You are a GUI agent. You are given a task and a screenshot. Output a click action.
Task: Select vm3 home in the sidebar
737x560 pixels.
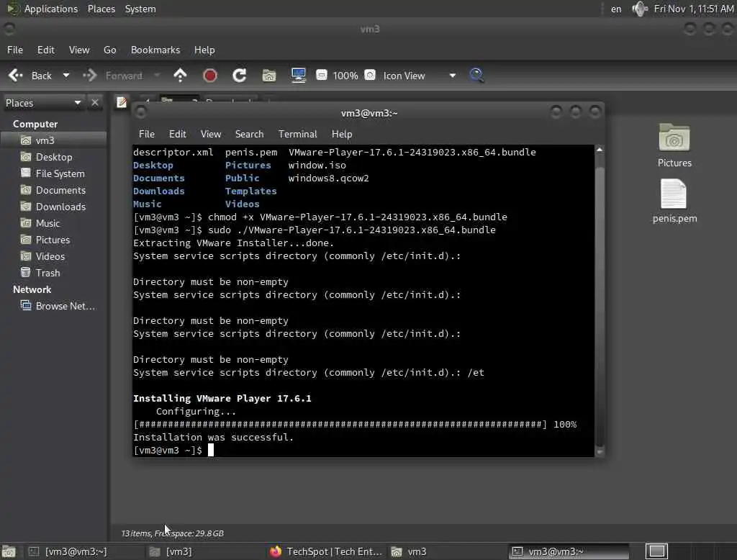click(x=53, y=140)
